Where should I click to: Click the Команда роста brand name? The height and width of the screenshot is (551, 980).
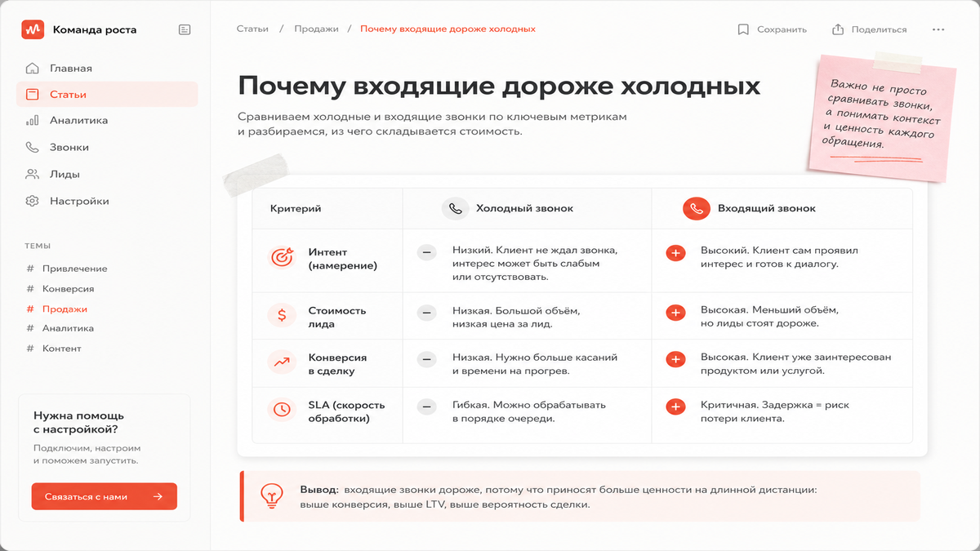coord(95,29)
